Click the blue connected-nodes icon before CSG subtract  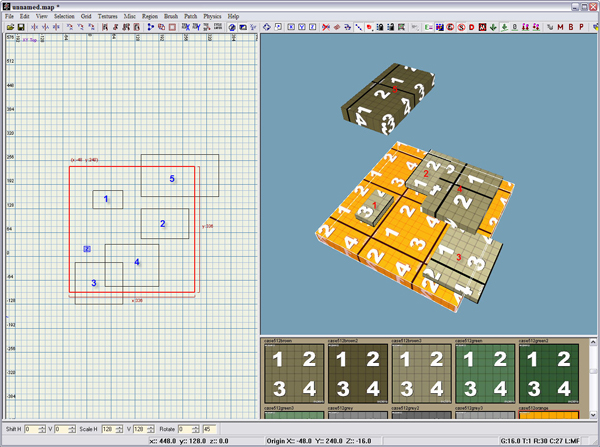(x=151, y=27)
